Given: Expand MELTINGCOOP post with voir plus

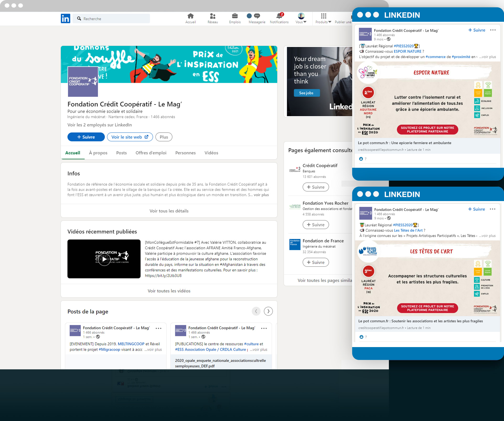Looking at the screenshot, I should pyautogui.click(x=153, y=349).
